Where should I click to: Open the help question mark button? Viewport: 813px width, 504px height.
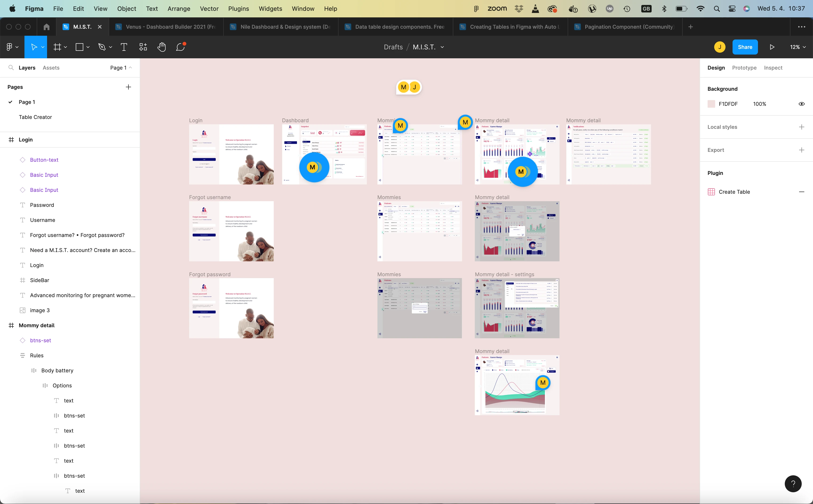pyautogui.click(x=793, y=483)
